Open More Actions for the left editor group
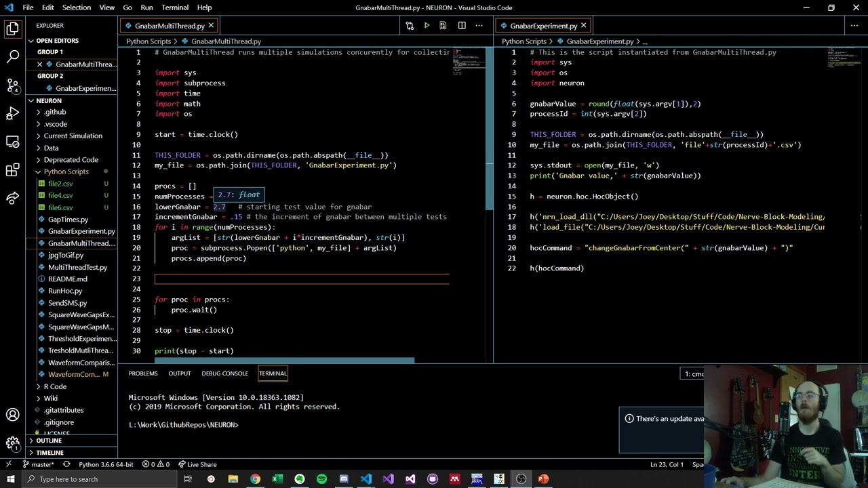The height and width of the screenshot is (488, 868). pos(479,26)
